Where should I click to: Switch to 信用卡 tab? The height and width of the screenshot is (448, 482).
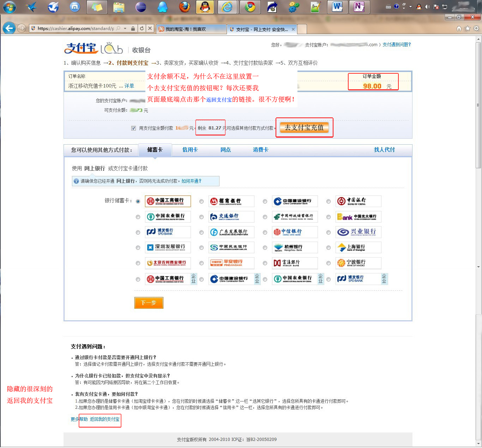pyautogui.click(x=190, y=150)
